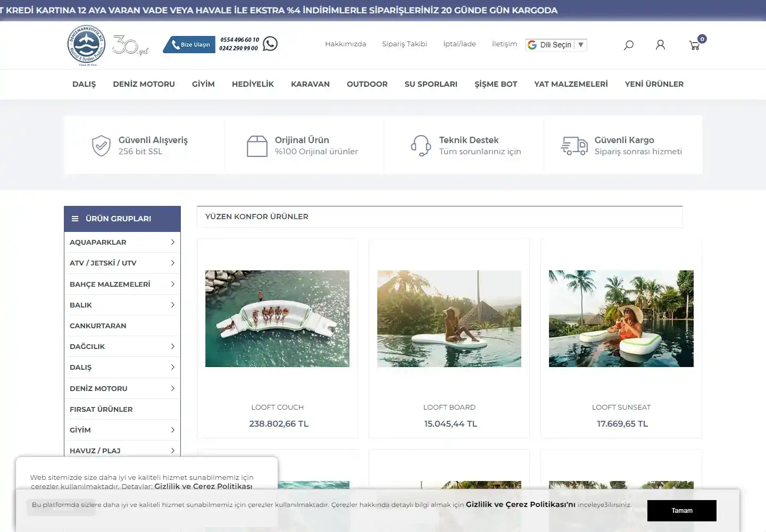
Task: Click the 15.045,44 TL price
Action: coord(451,424)
